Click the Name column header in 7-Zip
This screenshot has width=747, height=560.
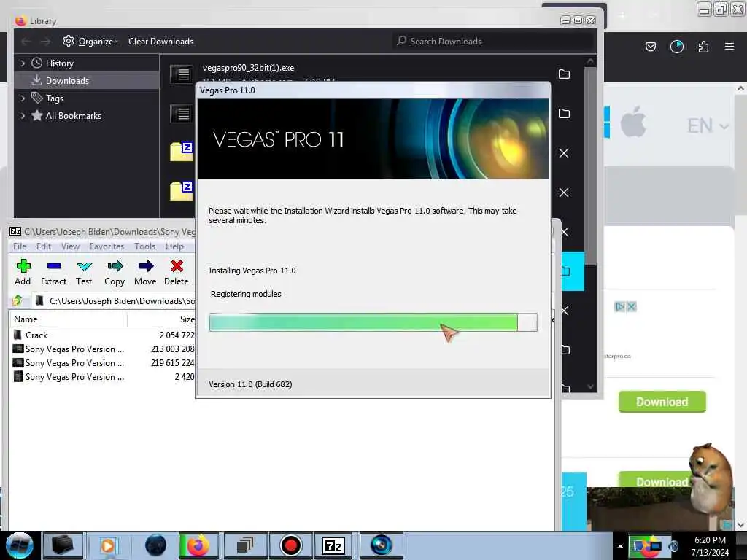(x=68, y=319)
